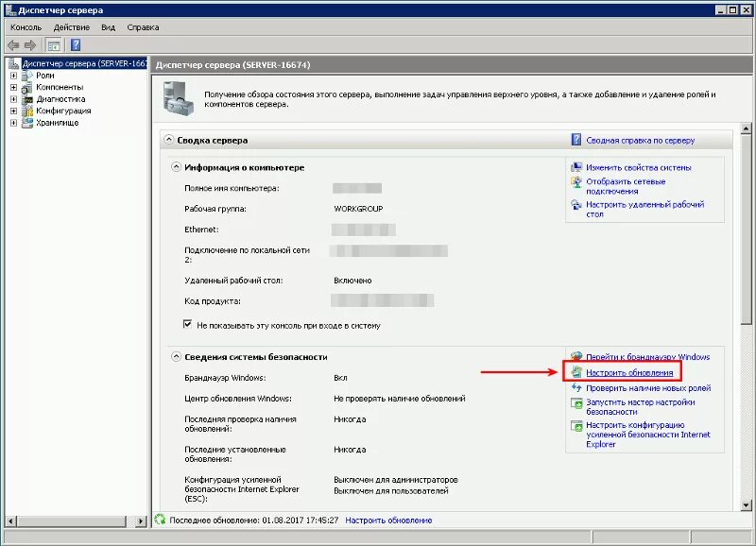
Task: Expand the Компоненты tree node
Action: [x=13, y=87]
